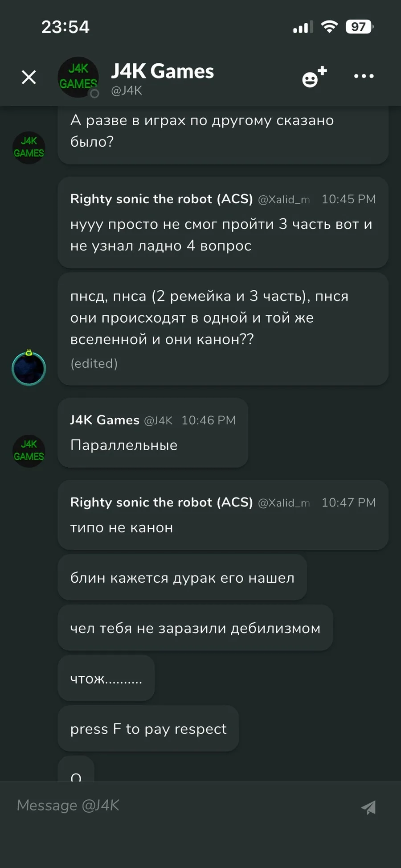Select the 'чтож..........' message bubble
The image size is (401, 868).
click(x=106, y=678)
